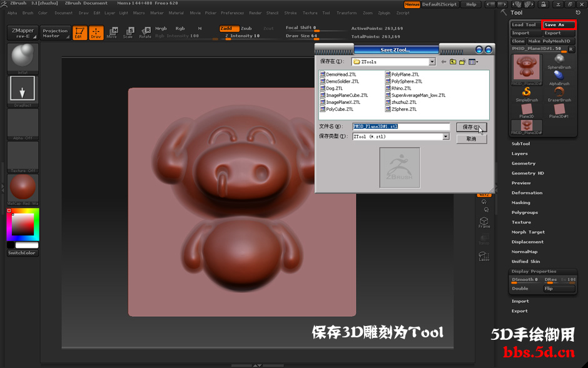Open the file type dropdown
Image resolution: width=588 pixels, height=368 pixels.
click(x=446, y=136)
